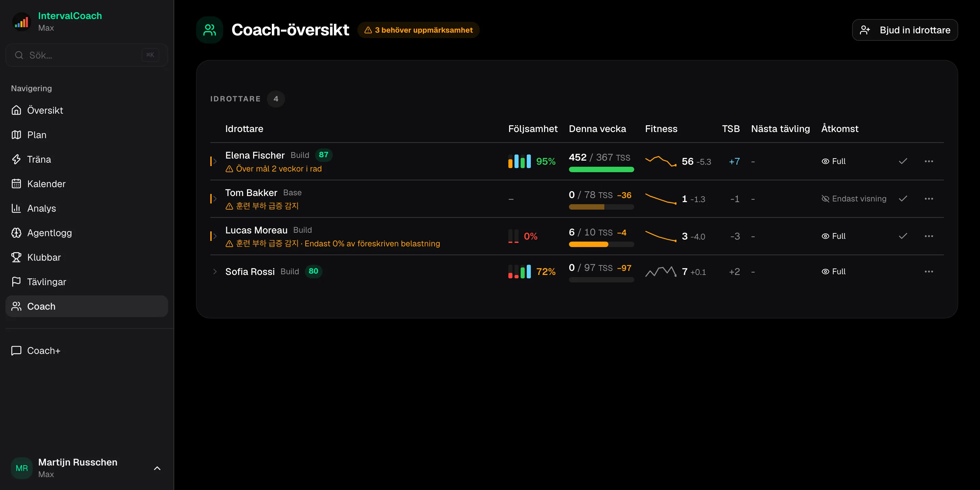
Task: Click '3 behöver uppmärksamhet' badge
Action: [418, 30]
